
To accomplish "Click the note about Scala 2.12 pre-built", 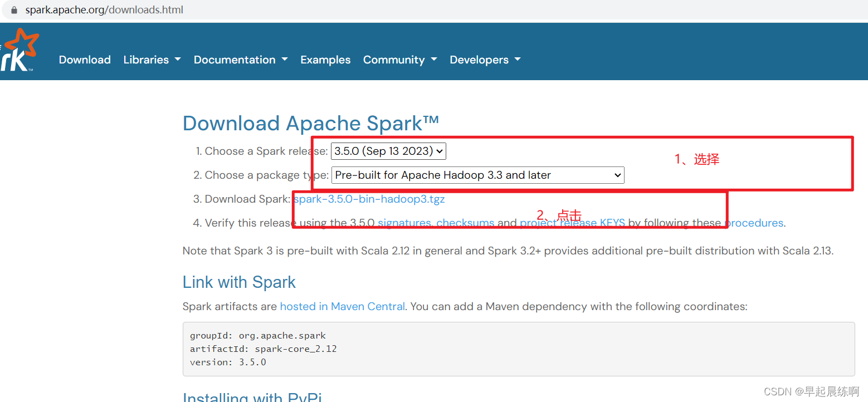I will pyautogui.click(x=508, y=251).
